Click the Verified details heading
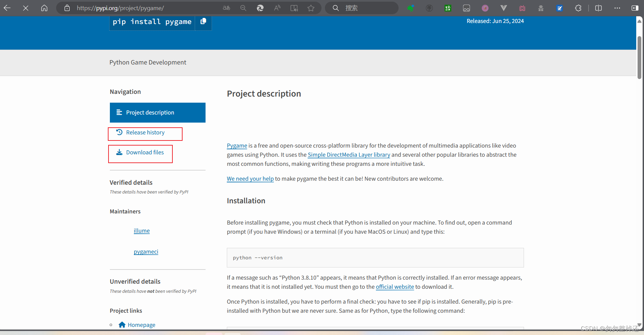The width and height of the screenshot is (644, 335). [131, 182]
